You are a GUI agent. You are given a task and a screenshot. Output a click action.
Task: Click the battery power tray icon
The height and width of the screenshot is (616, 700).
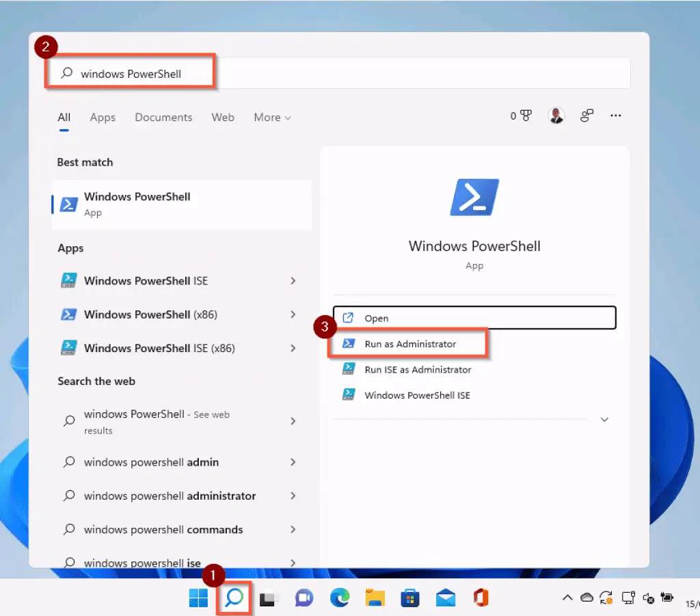click(667, 598)
